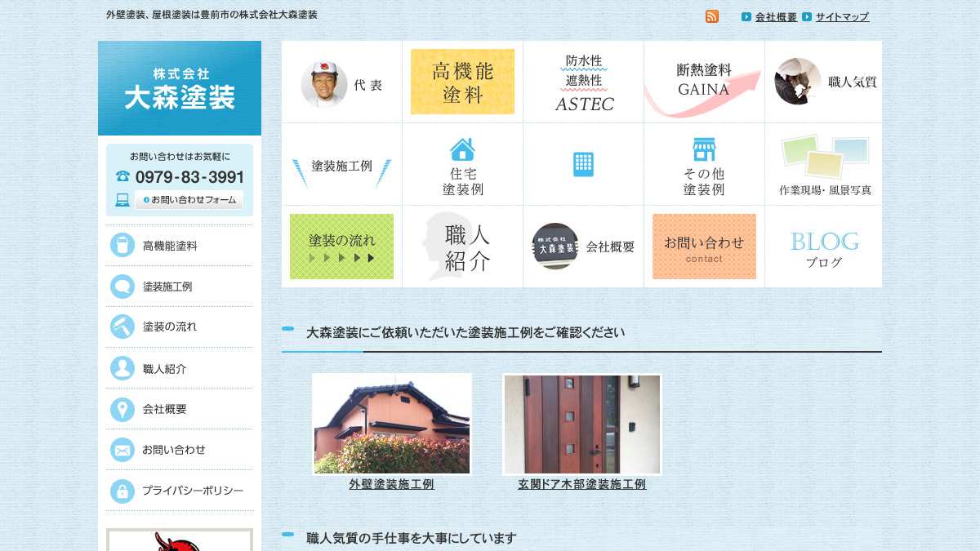
Task: Click the house exterior wall thumbnail
Action: click(392, 424)
